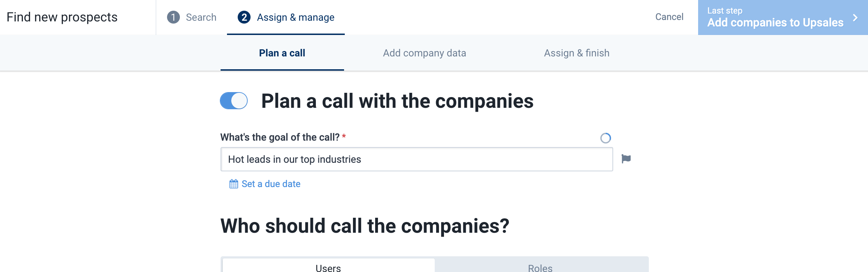Go to Assign & finish tab
Image resolution: width=868 pixels, height=272 pixels.
576,53
